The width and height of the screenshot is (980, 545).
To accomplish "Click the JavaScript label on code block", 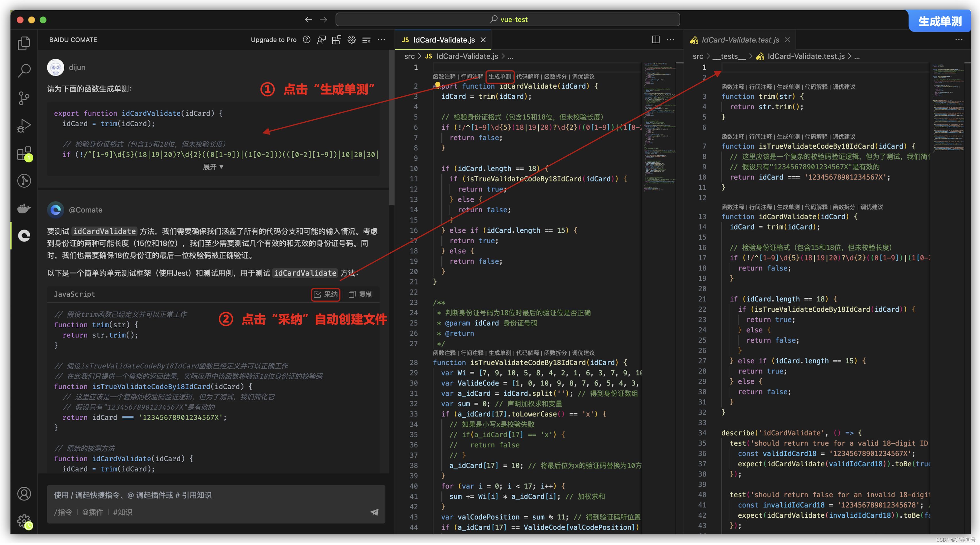I will coord(75,294).
